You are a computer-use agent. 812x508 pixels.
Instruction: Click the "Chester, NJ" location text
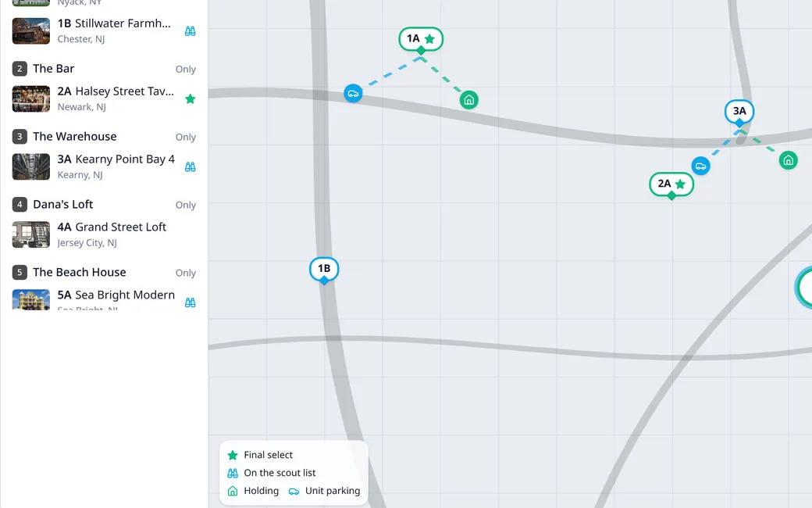pos(81,39)
